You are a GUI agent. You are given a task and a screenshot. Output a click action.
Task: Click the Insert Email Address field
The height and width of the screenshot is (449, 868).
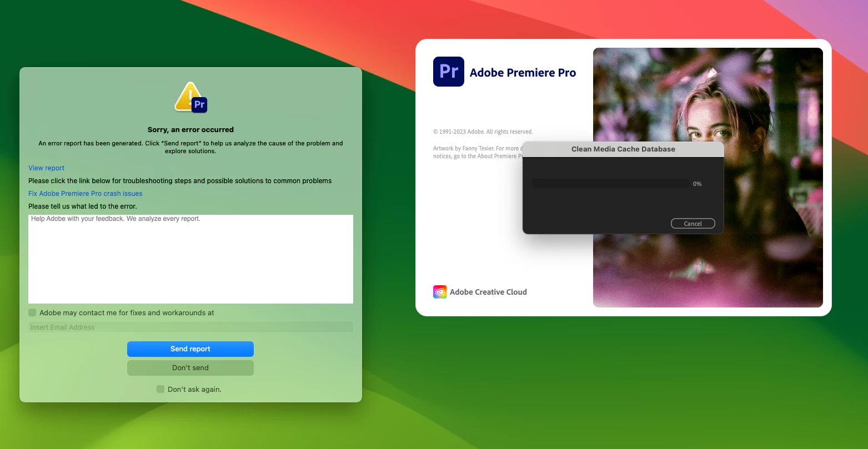[190, 327]
